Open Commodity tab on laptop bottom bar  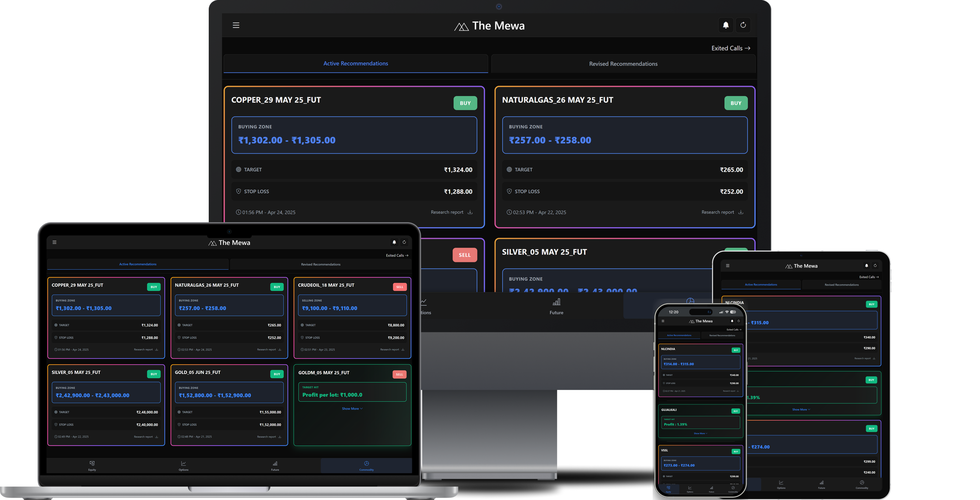click(x=366, y=466)
